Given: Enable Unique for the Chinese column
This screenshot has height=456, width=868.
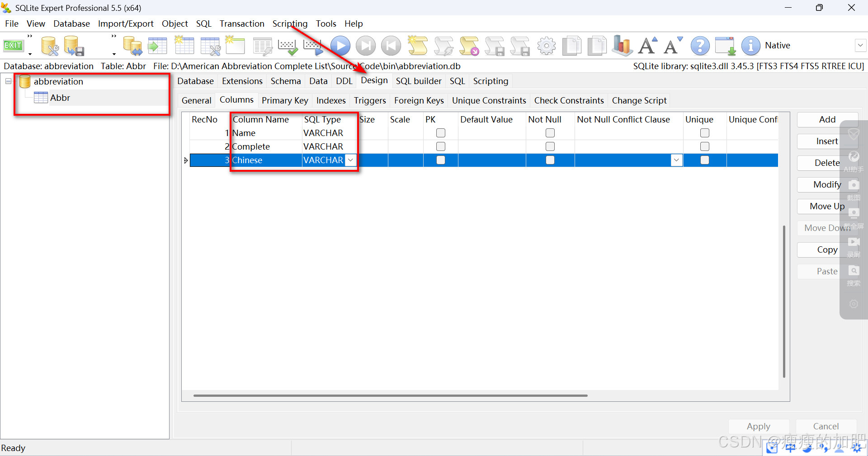Looking at the screenshot, I should (x=704, y=160).
